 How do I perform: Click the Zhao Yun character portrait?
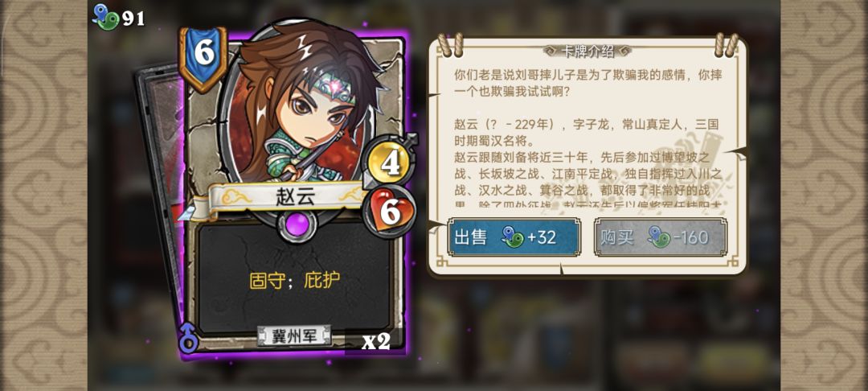point(298,104)
